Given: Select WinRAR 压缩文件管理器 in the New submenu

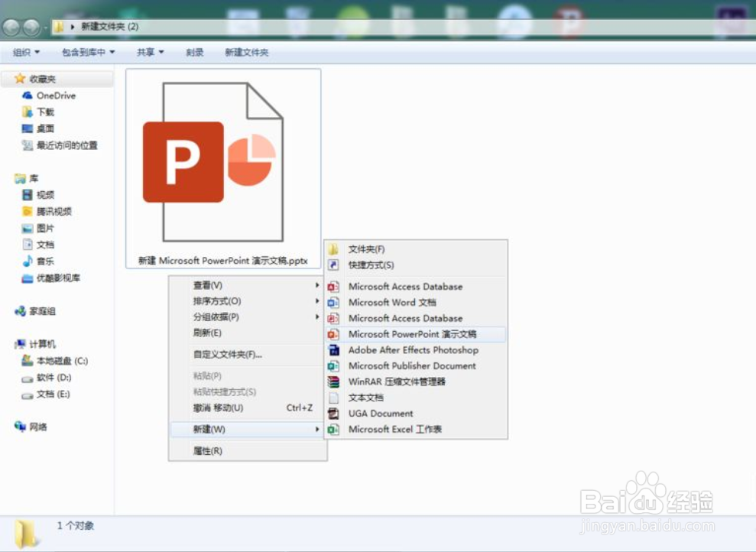Looking at the screenshot, I should (x=403, y=382).
